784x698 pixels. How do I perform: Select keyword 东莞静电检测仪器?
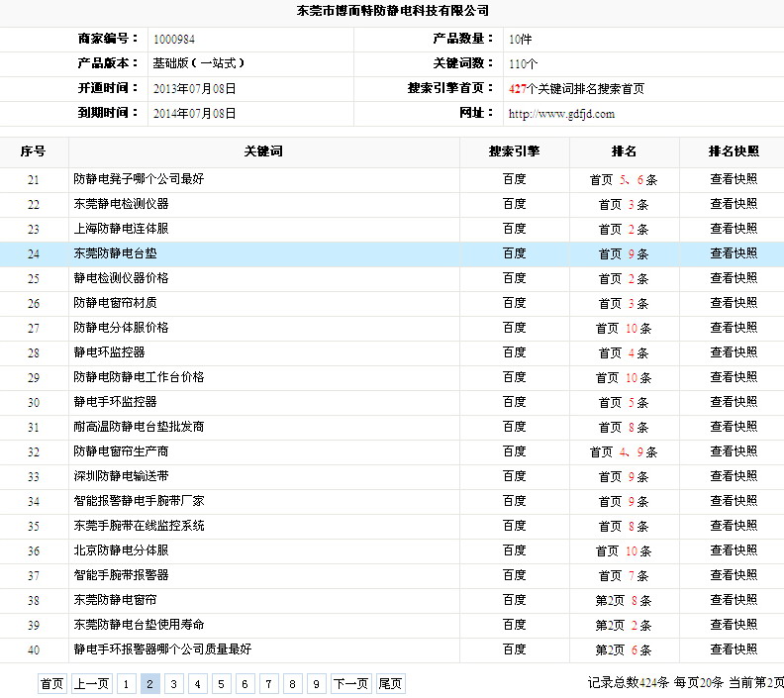pos(121,204)
